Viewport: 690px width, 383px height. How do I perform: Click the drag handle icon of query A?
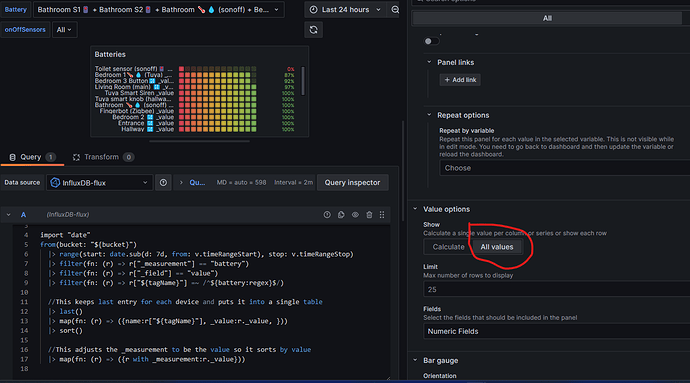[382, 215]
